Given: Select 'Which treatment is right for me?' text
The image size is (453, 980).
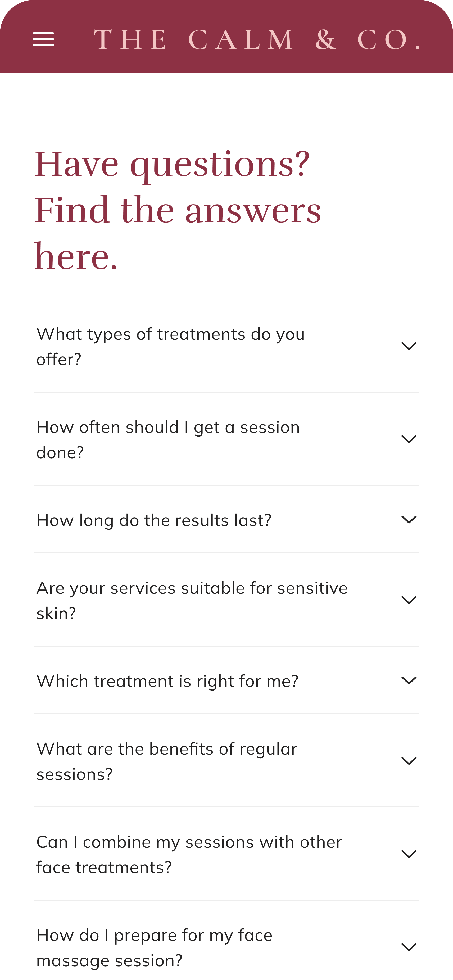Looking at the screenshot, I should click(x=167, y=681).
